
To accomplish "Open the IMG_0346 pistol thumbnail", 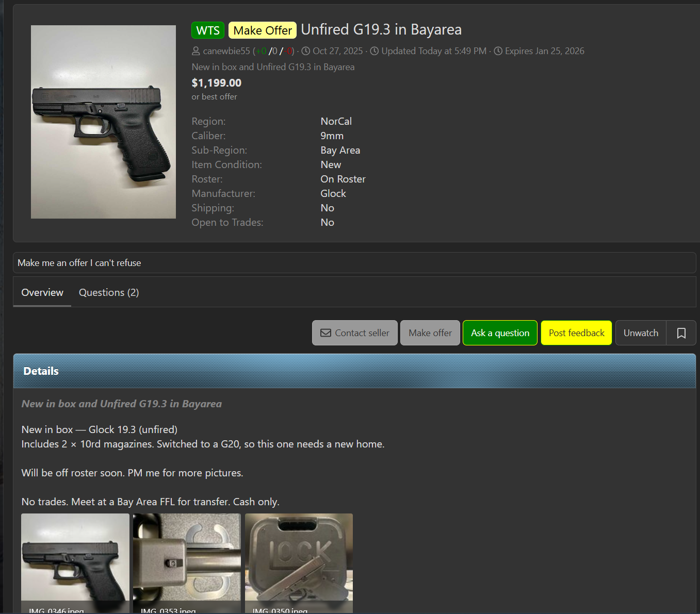I will click(x=75, y=563).
